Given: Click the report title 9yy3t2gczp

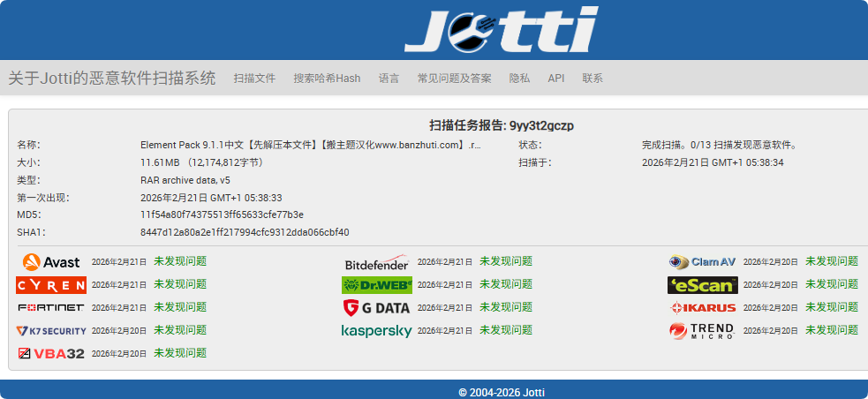Looking at the screenshot, I should pyautogui.click(x=502, y=125).
